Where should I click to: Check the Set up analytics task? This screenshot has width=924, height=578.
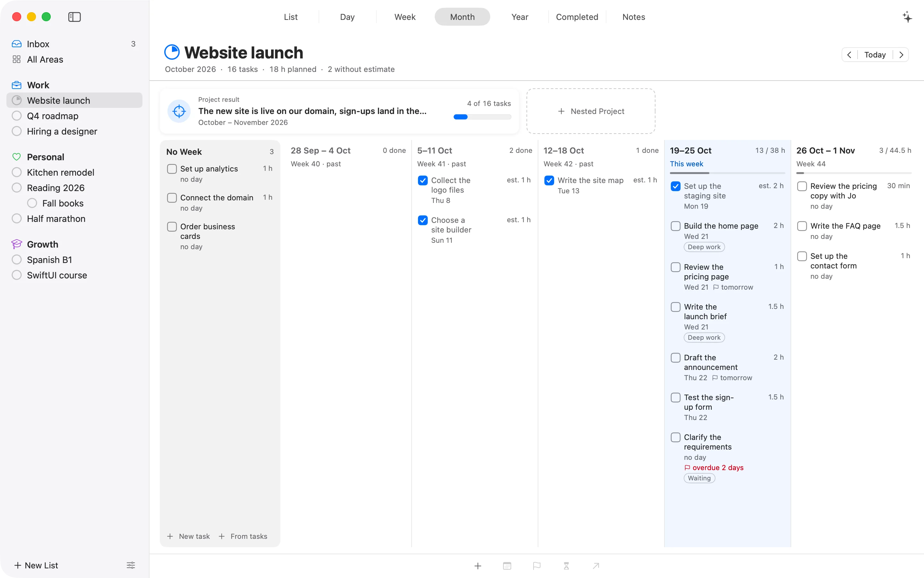[x=172, y=169]
